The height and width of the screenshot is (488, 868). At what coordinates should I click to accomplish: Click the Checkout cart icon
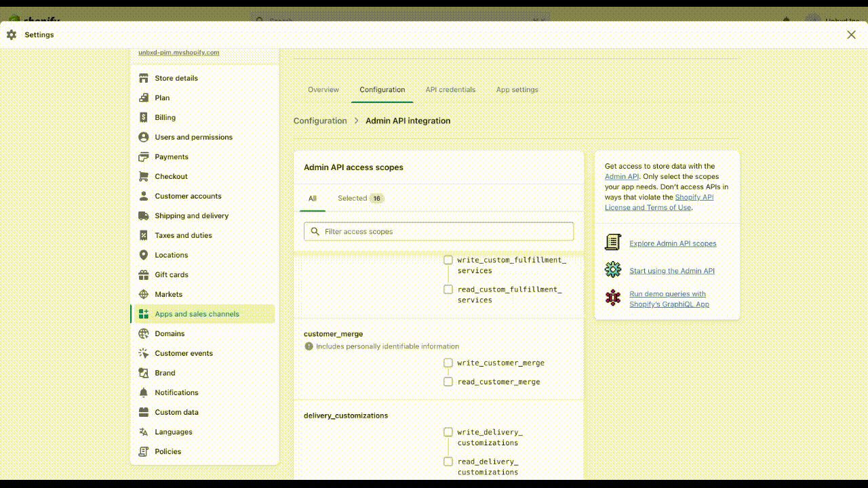(x=143, y=176)
